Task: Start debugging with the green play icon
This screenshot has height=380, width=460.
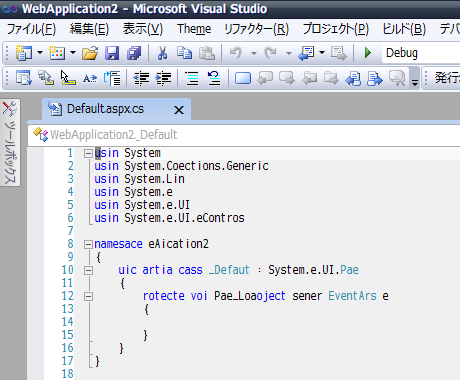Action: [x=368, y=53]
